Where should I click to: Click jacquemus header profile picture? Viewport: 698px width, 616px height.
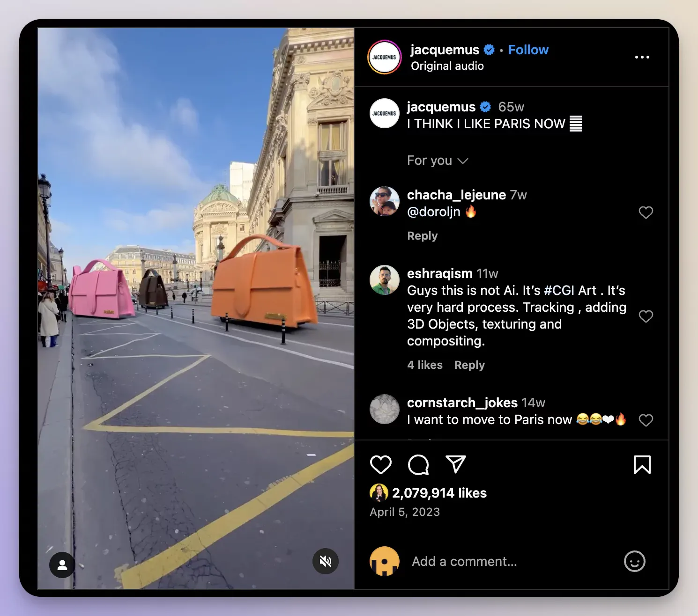[385, 57]
